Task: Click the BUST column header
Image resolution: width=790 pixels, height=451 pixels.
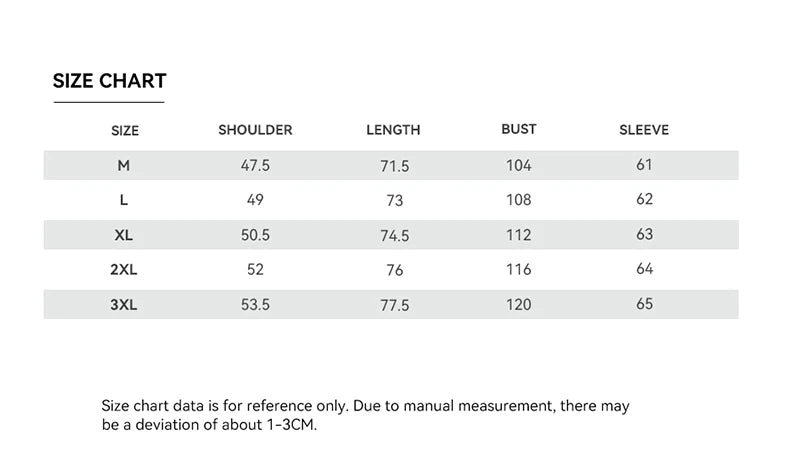Action: coord(518,129)
